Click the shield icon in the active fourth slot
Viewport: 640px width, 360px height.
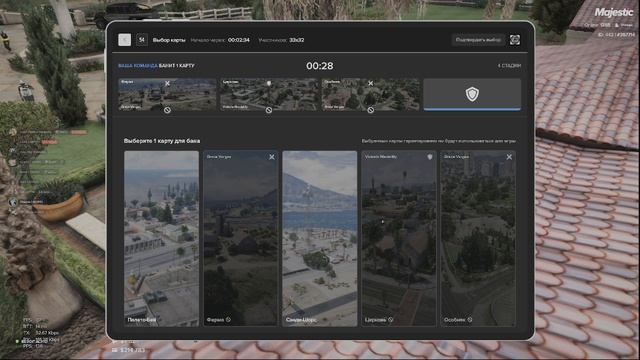pyautogui.click(x=472, y=94)
